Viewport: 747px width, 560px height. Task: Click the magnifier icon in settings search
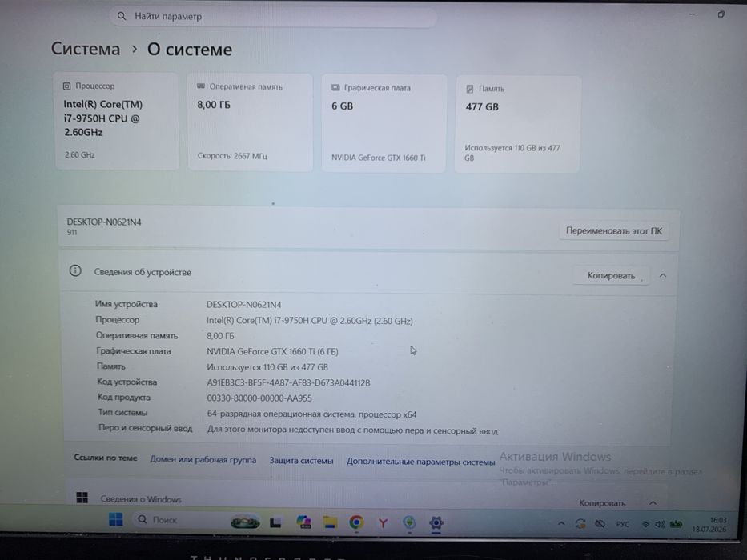[122, 16]
